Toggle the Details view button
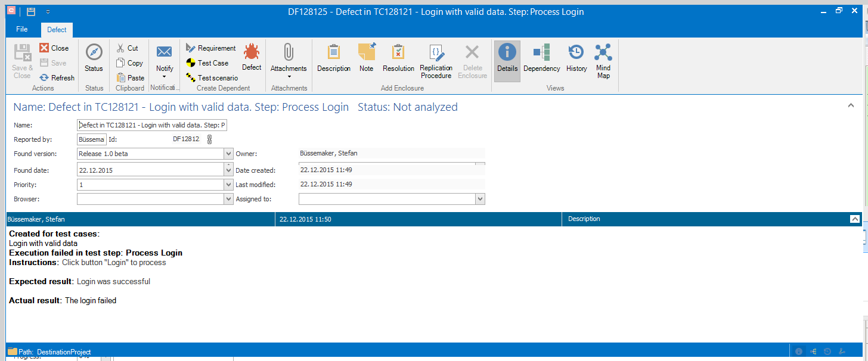 tap(507, 60)
